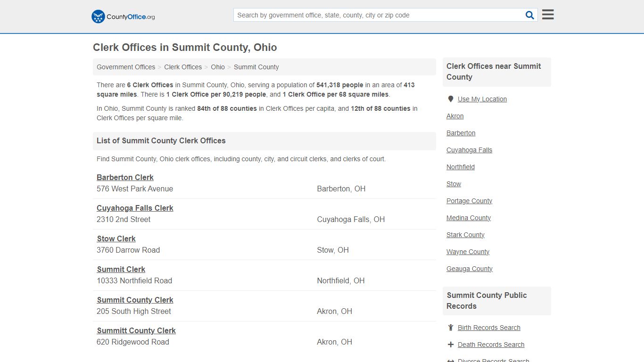Click address 576 West Park Avenue
Image resolution: width=644 pixels, height=362 pixels.
(x=135, y=189)
